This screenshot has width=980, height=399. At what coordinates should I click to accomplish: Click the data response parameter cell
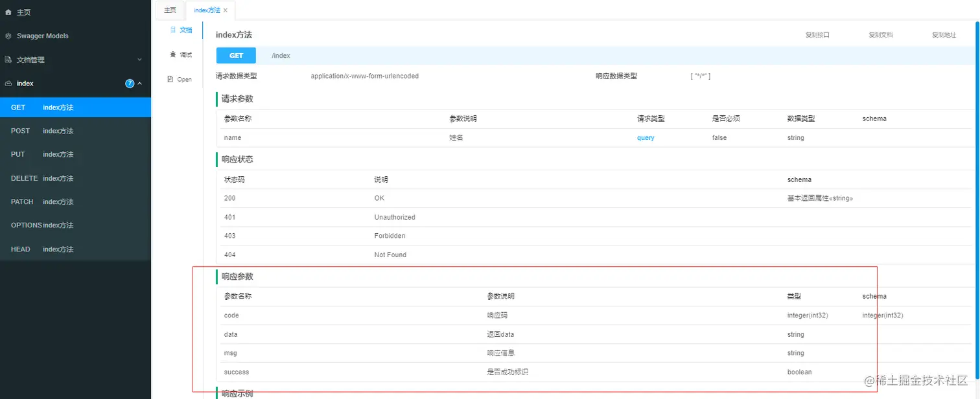(x=231, y=335)
